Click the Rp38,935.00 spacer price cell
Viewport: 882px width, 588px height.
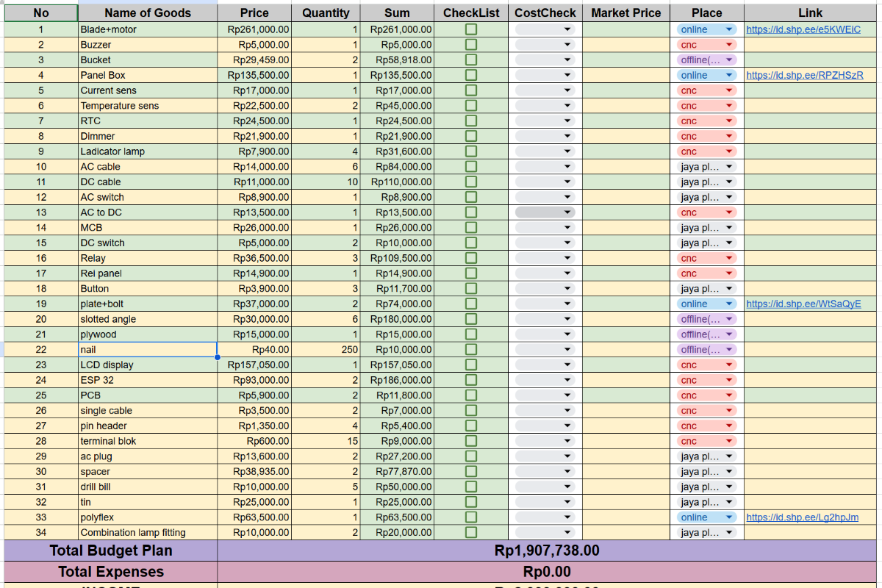(254, 472)
